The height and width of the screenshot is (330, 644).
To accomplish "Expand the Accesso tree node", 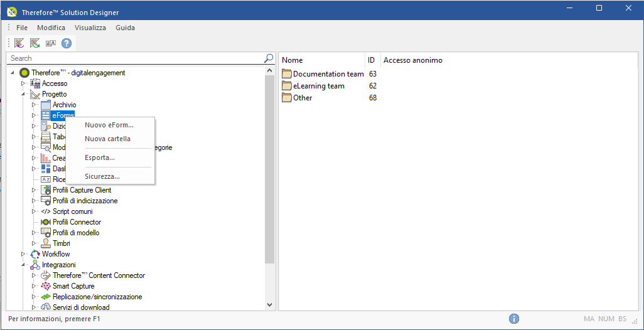I will pyautogui.click(x=24, y=83).
